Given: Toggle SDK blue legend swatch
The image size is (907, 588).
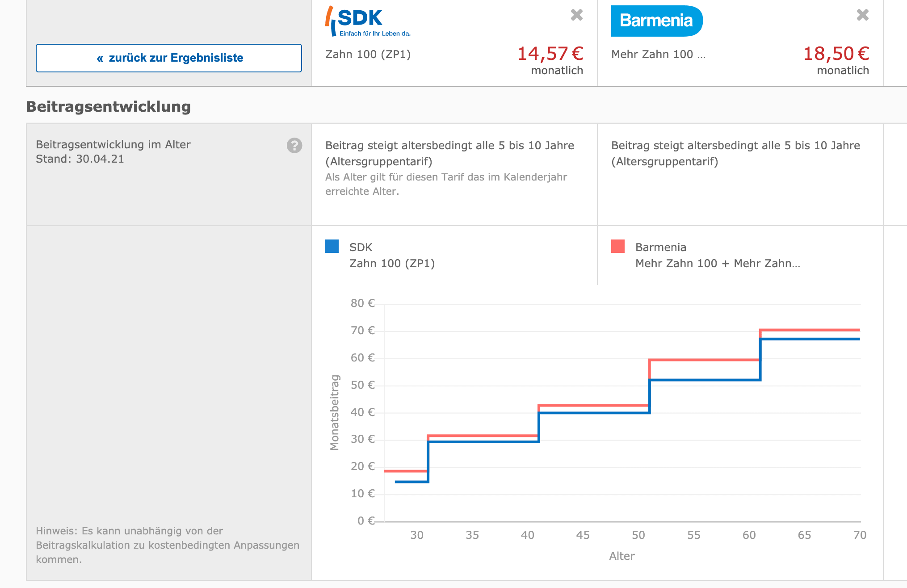Looking at the screenshot, I should point(332,247).
